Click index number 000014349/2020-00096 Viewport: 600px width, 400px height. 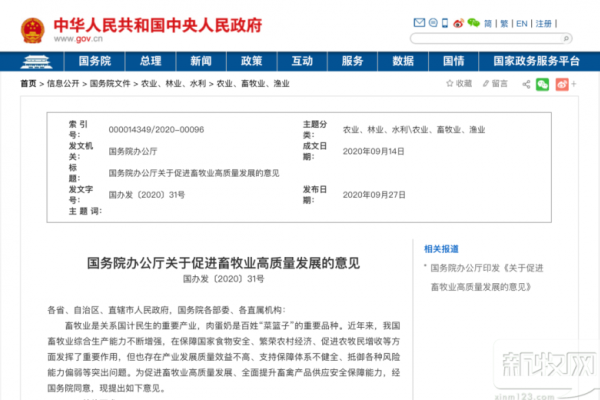[156, 129]
